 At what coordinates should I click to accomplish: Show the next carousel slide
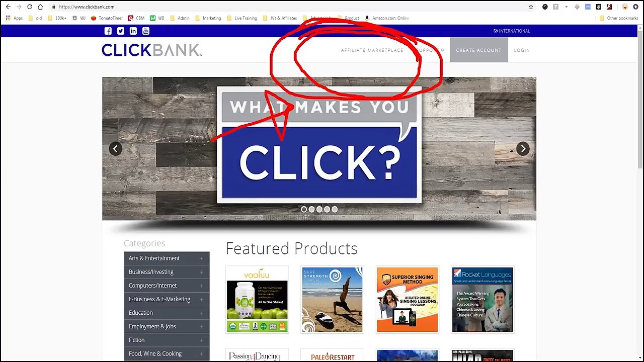coord(523,148)
